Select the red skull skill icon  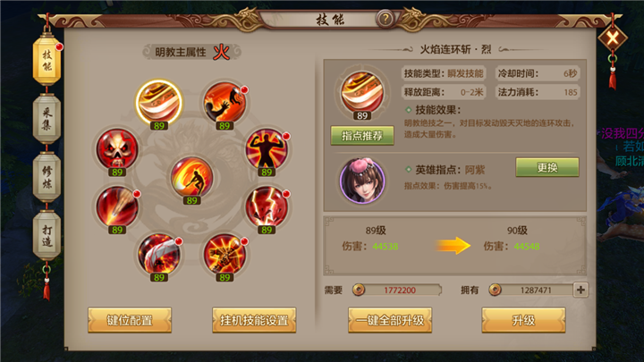point(117,148)
